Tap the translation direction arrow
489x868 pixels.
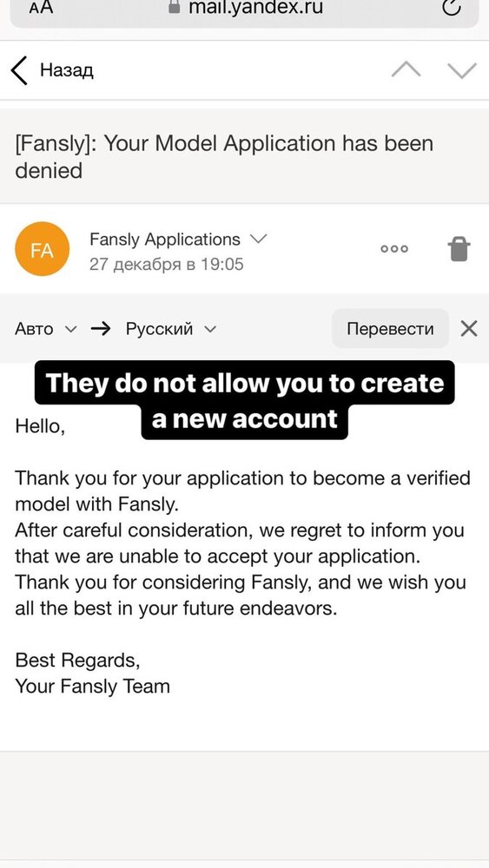(100, 329)
